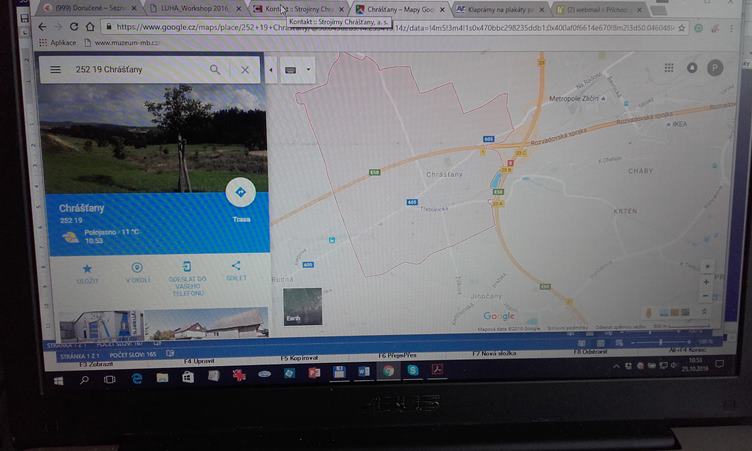752x451 pixels.
Task: Switch to the 'Klaprámy na plakáty' tab
Action: pyautogui.click(x=501, y=9)
